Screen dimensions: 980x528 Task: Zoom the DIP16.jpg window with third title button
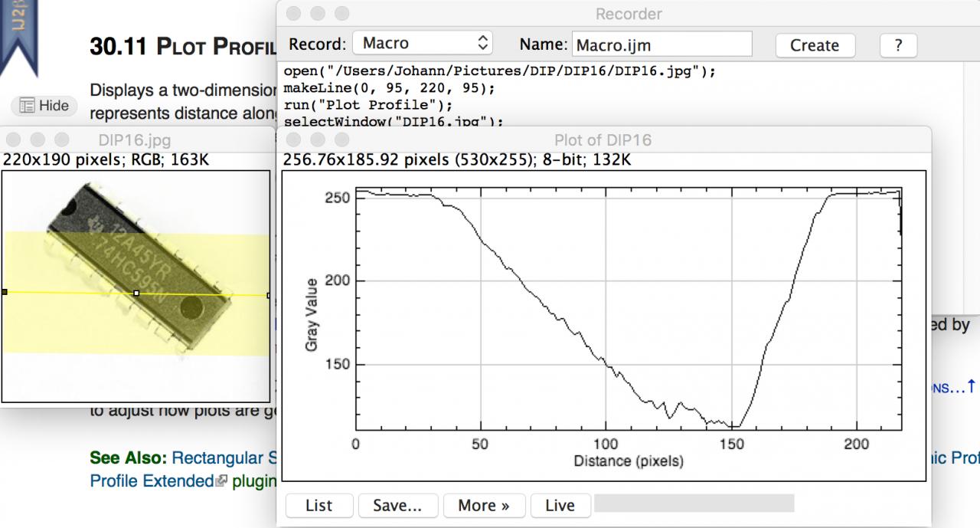coord(62,140)
